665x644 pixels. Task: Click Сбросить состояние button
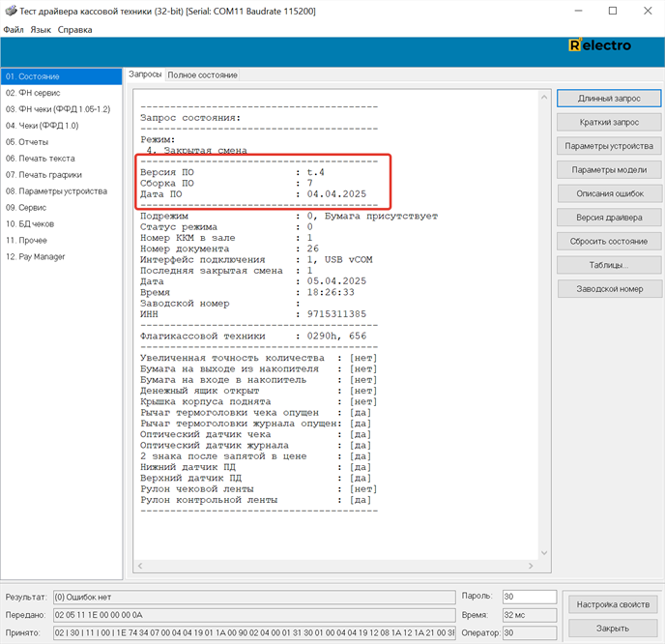[x=609, y=241]
